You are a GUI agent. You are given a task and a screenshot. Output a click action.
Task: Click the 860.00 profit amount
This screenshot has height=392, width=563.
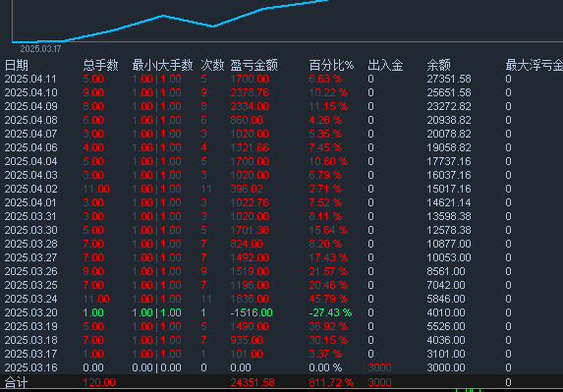click(247, 120)
